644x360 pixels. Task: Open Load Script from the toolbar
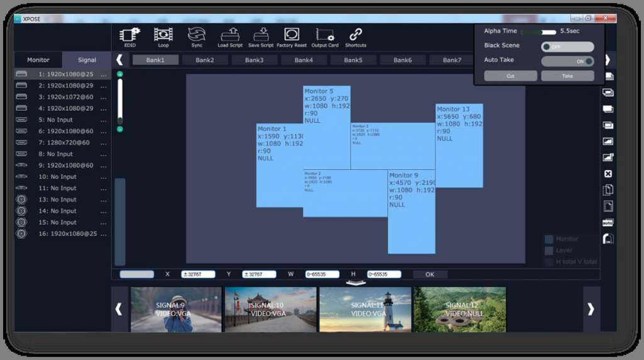click(230, 35)
